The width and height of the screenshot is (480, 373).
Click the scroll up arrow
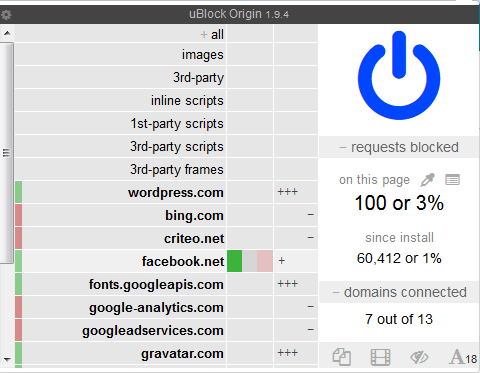(x=7, y=33)
